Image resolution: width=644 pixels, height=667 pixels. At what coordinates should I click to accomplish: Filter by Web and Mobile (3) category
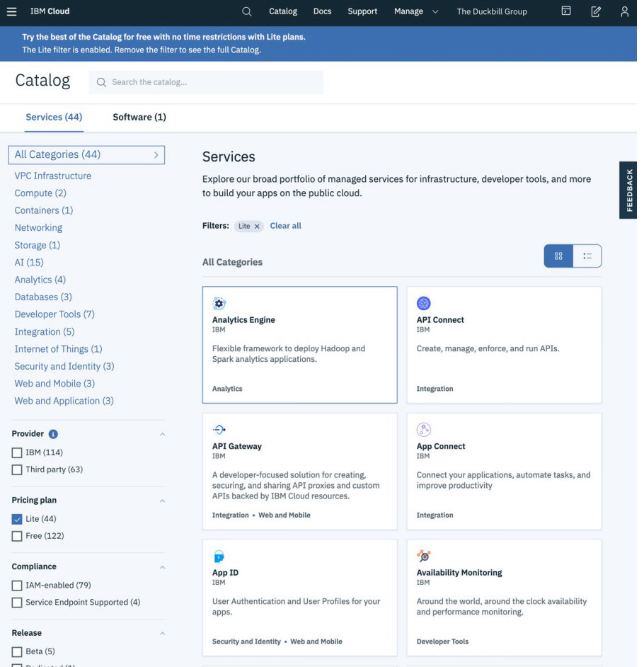(54, 384)
